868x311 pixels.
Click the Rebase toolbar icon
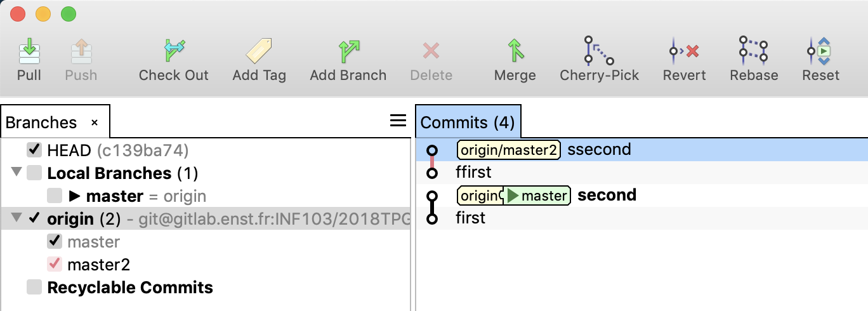pyautogui.click(x=753, y=51)
